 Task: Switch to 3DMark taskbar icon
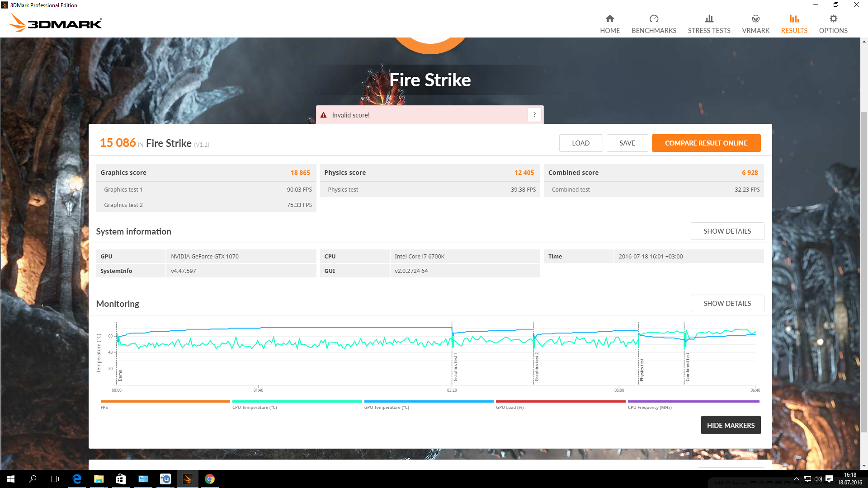[187, 479]
